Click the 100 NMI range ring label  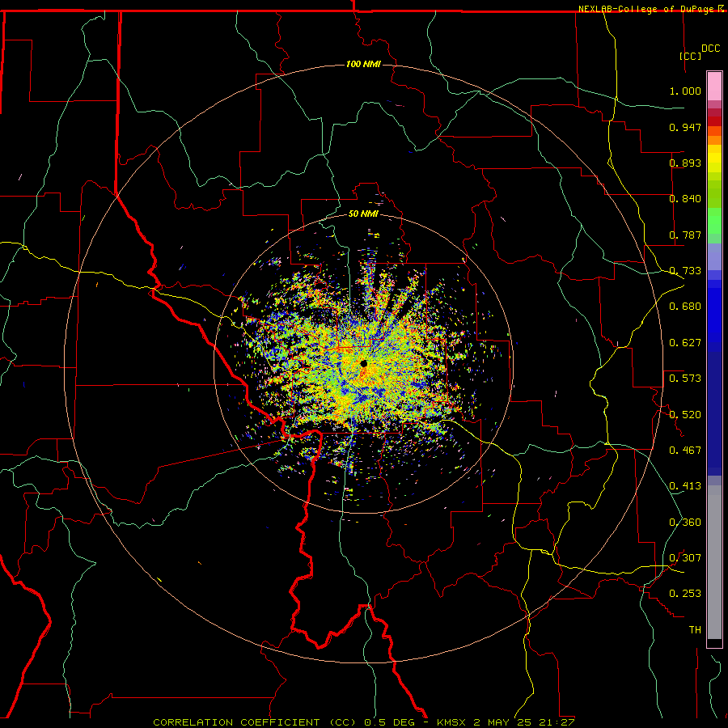point(363,64)
